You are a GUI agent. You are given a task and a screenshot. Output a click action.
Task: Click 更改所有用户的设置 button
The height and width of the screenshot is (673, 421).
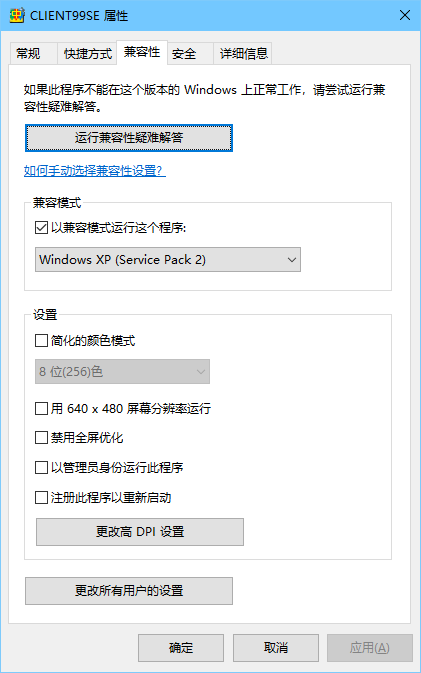tap(129, 591)
